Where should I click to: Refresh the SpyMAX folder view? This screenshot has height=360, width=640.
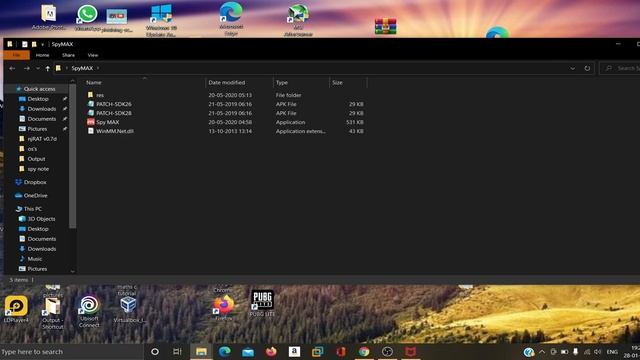[x=587, y=68]
